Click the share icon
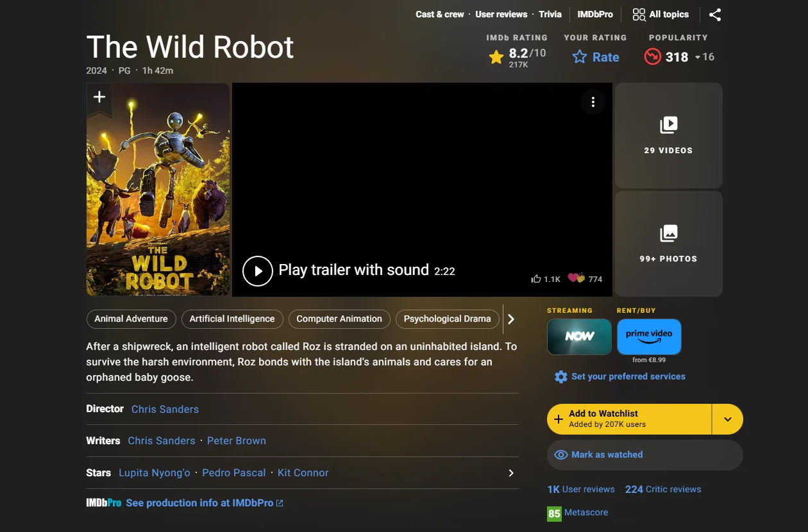This screenshot has height=532, width=808. pos(715,14)
